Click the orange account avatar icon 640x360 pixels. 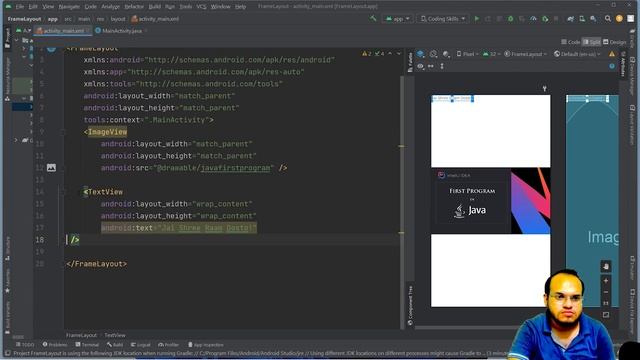tap(619, 19)
